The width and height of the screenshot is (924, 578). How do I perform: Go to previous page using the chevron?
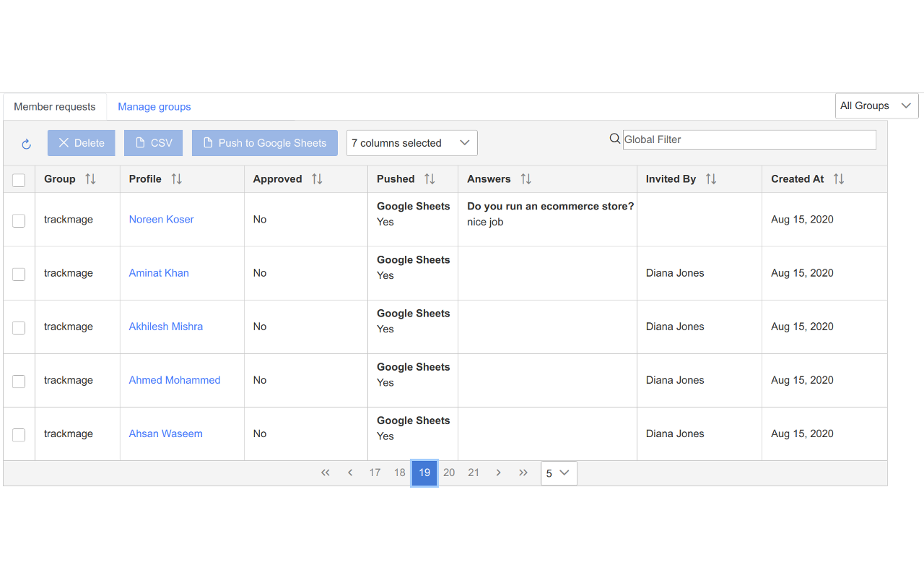350,473
